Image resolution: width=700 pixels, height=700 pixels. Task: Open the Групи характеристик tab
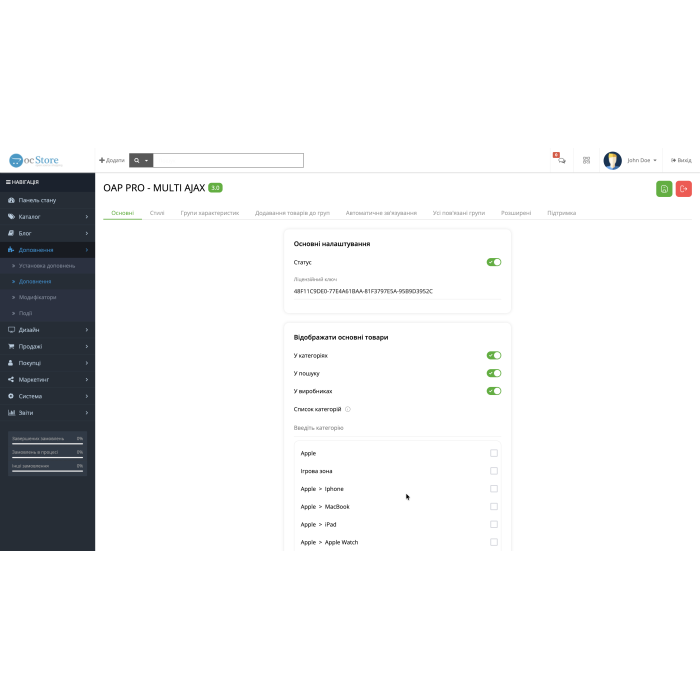(x=210, y=213)
